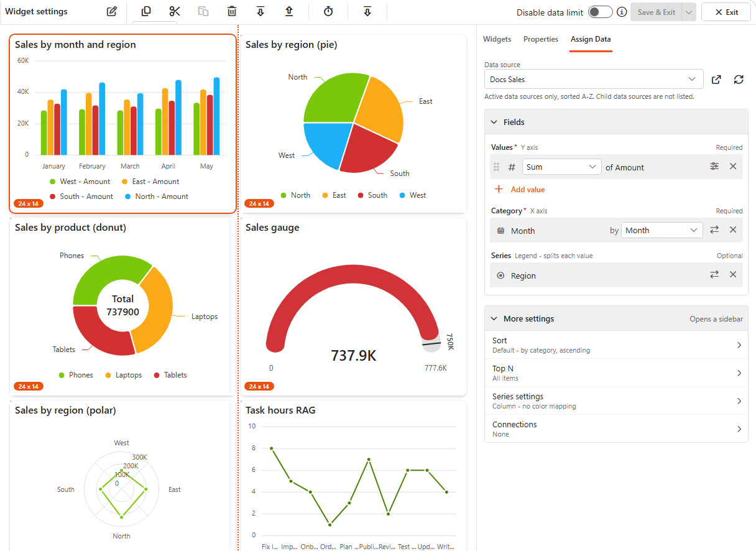Remove the Month category field
This screenshot has height=551, width=756.
(x=733, y=230)
